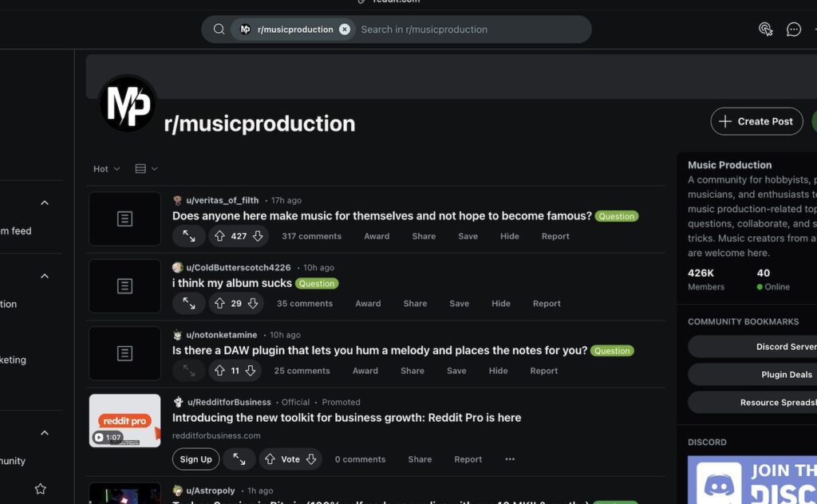
Task: Click Sign Up on the promoted post
Action: coord(195,459)
